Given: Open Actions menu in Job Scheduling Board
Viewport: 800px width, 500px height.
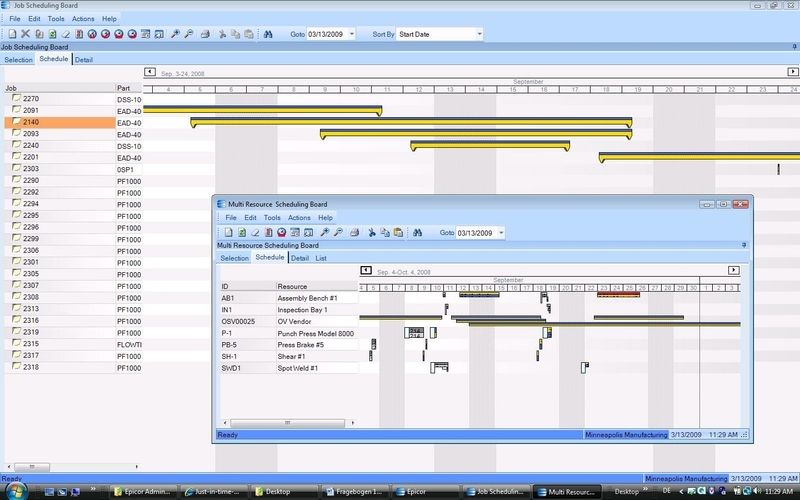Looking at the screenshot, I should (83, 19).
